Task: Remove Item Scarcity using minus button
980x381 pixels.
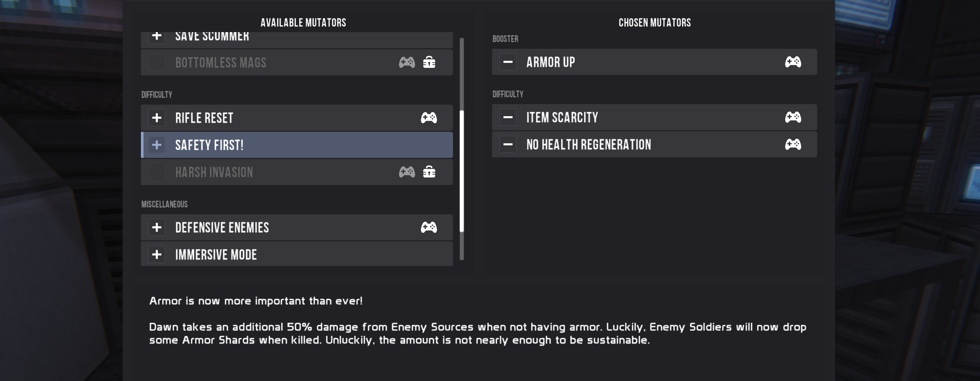Action: click(508, 117)
